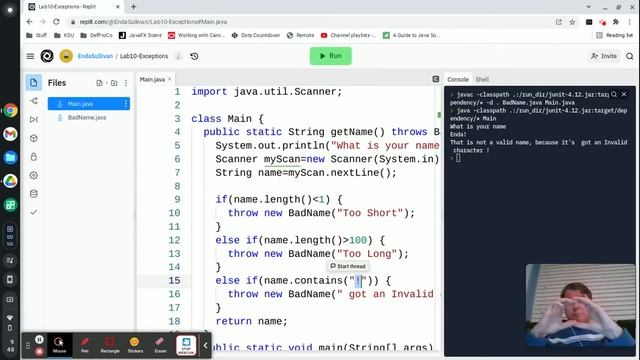Viewport: 640px width, 360px height.
Task: Toggle the editor layout panel icon
Action: [x=436, y=79]
